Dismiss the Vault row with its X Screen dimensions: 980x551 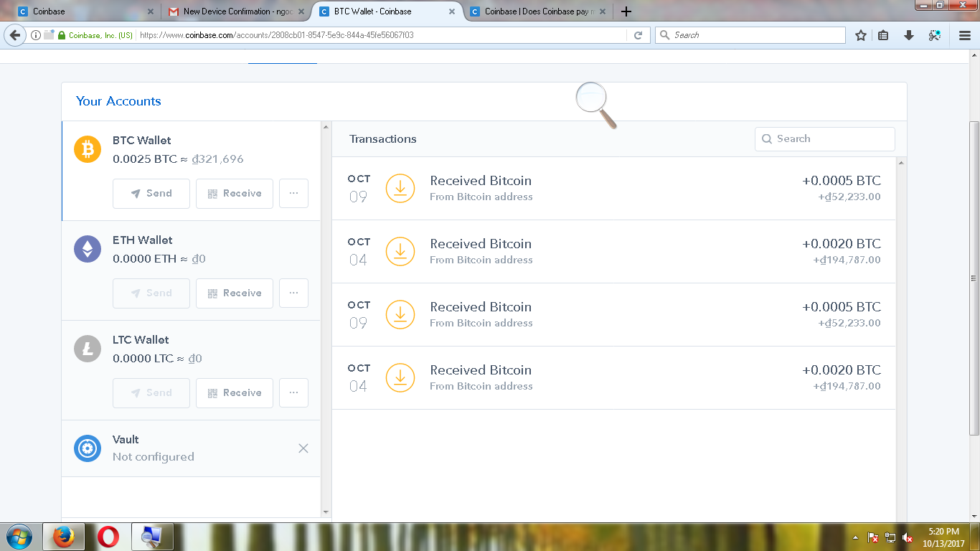[x=303, y=448]
